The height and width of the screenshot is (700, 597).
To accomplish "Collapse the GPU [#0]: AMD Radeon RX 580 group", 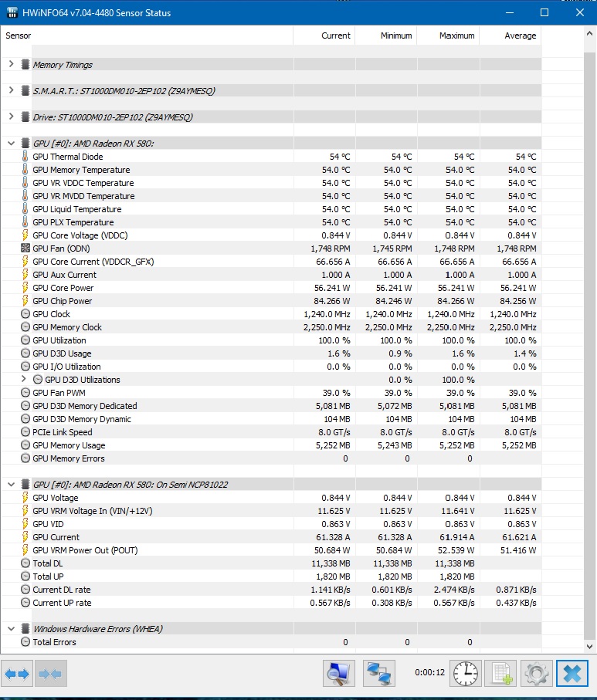I will click(11, 144).
